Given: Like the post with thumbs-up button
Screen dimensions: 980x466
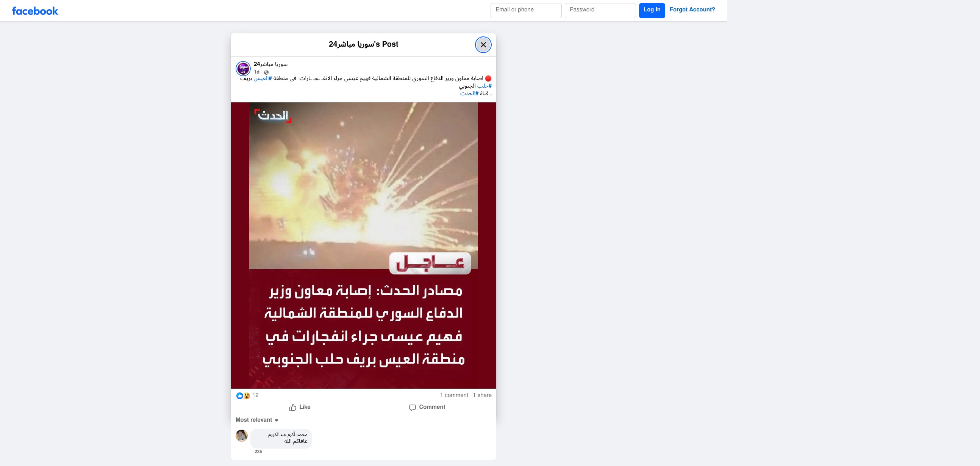Looking at the screenshot, I should 300,407.
